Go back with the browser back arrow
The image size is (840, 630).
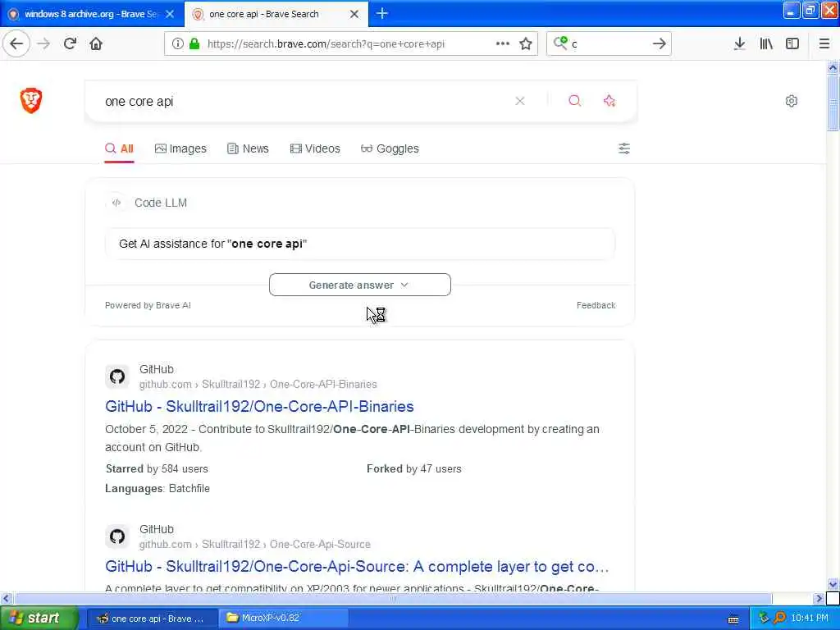[x=16, y=43]
